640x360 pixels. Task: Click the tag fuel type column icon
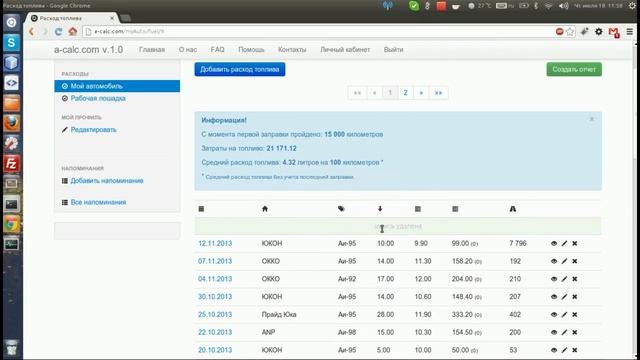pos(341,209)
